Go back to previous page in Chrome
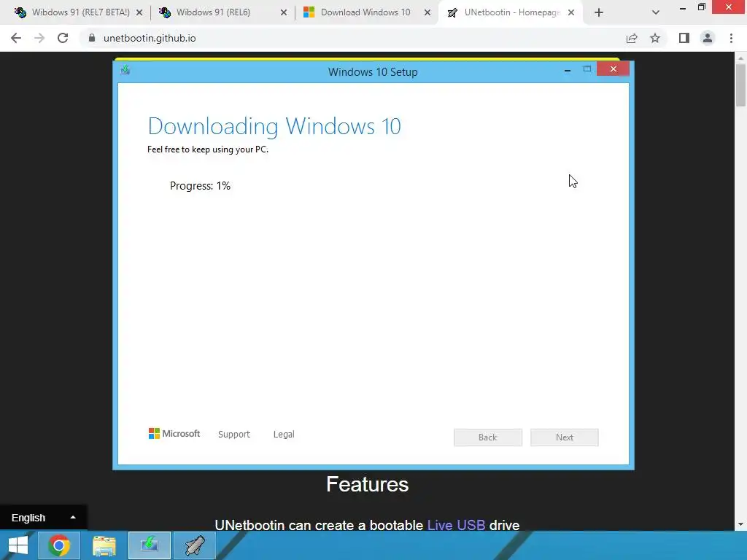This screenshot has width=747, height=560. (16, 38)
